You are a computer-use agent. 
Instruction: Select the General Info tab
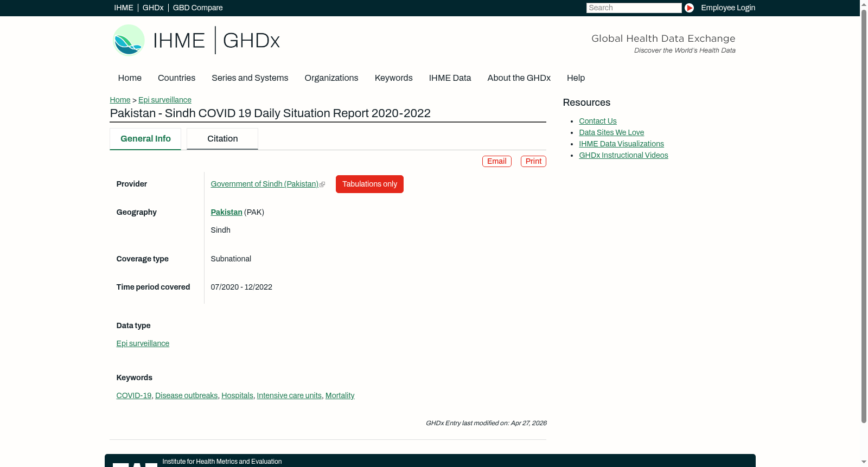[145, 139]
